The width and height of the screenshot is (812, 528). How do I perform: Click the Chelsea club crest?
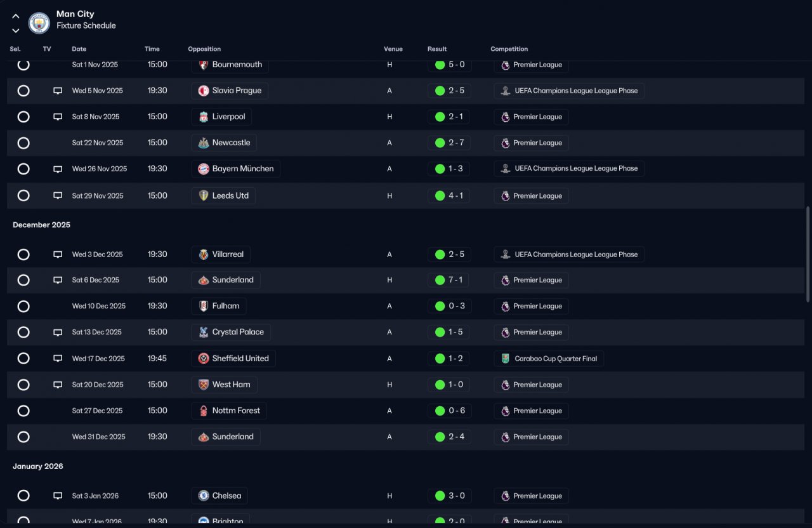point(203,496)
